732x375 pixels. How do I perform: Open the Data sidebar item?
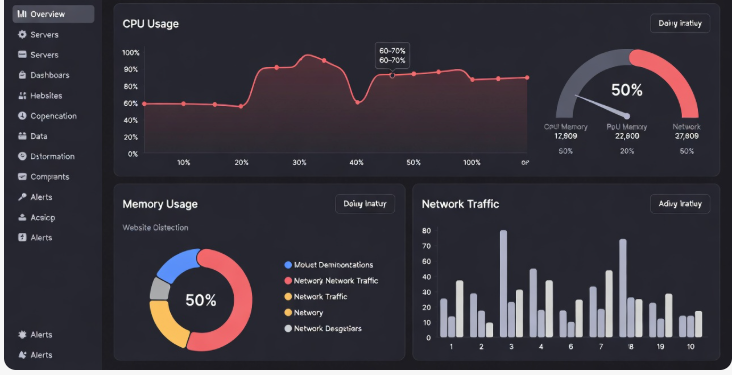point(38,136)
